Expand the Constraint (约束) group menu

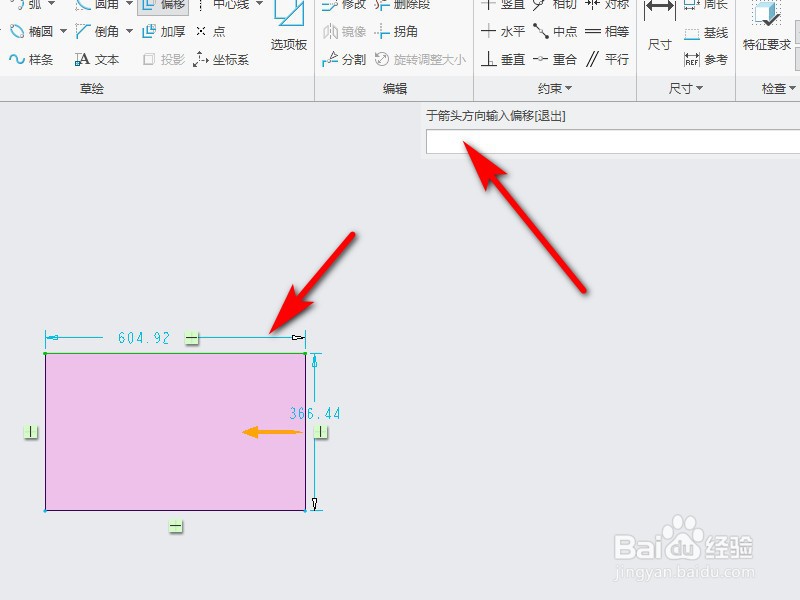[x=555, y=88]
